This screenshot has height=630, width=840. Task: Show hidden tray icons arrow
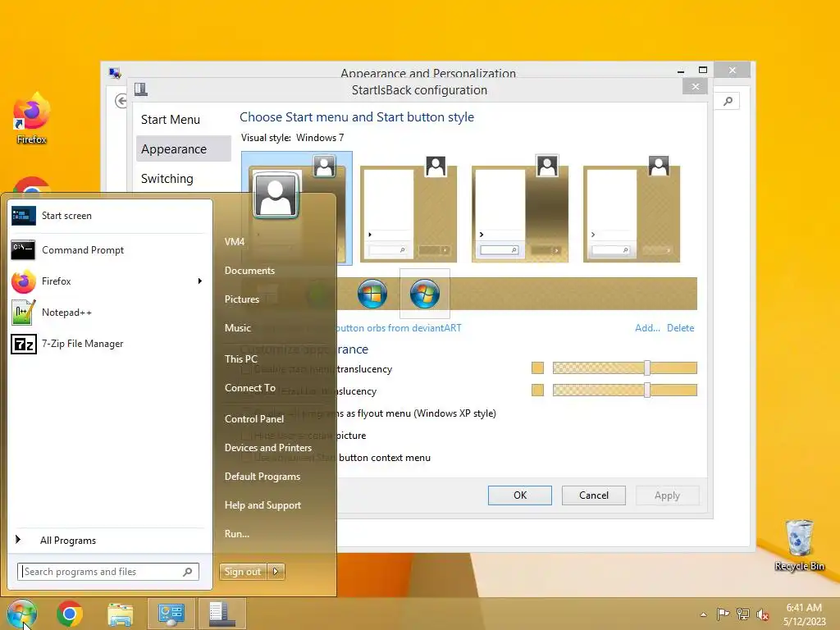(703, 614)
